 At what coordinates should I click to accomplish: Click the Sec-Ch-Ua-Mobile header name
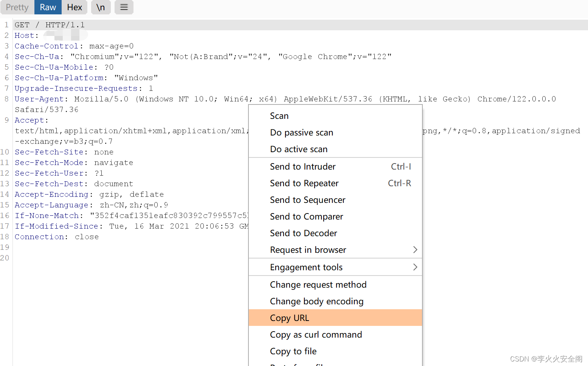pos(54,67)
